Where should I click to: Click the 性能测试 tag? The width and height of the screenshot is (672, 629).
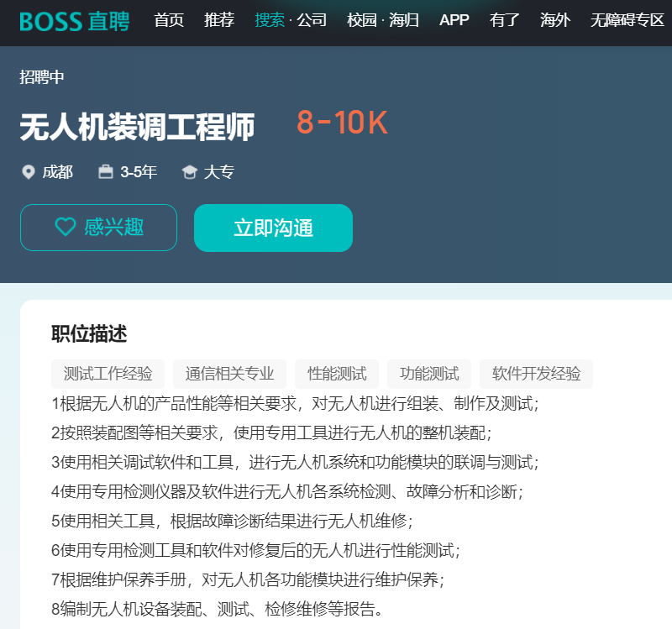coord(337,374)
